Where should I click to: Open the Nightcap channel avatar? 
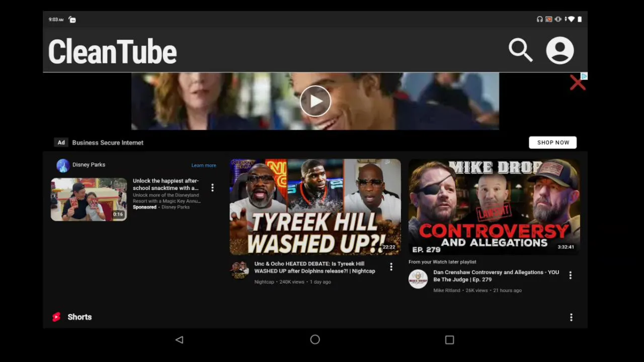(x=239, y=270)
